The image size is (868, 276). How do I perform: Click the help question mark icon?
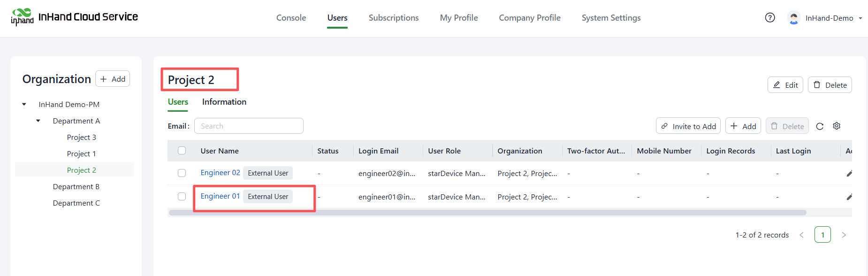770,18
